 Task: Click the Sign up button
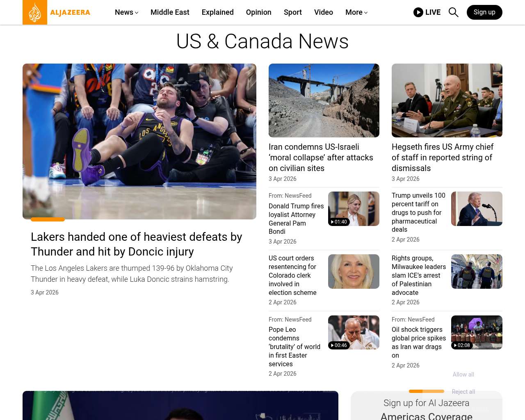(484, 12)
